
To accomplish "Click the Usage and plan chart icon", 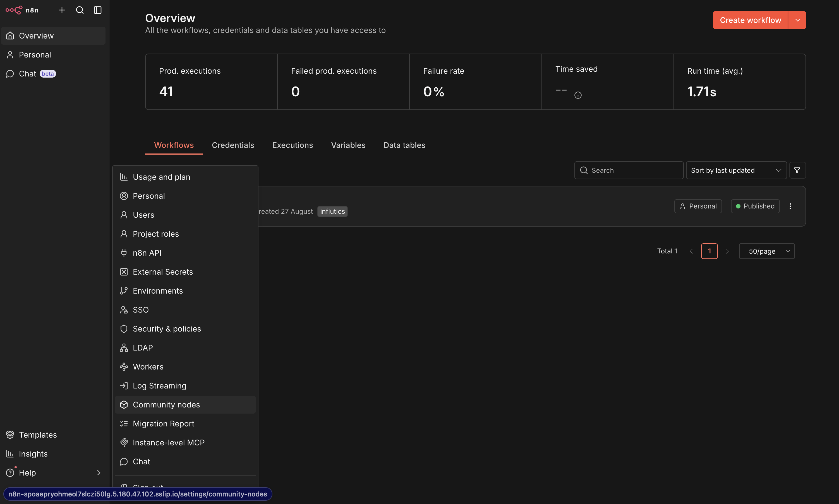I will (x=124, y=177).
